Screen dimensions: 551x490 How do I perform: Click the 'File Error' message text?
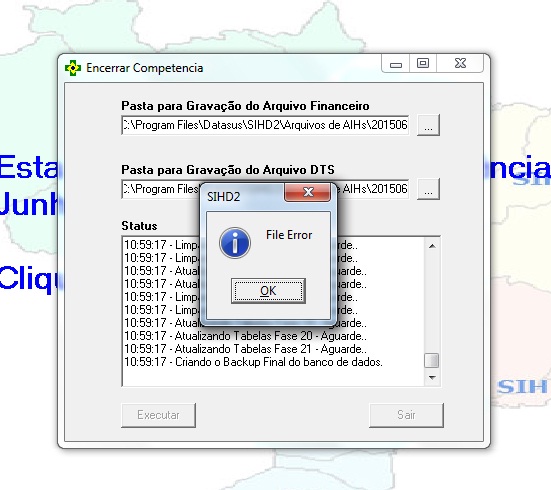[289, 235]
